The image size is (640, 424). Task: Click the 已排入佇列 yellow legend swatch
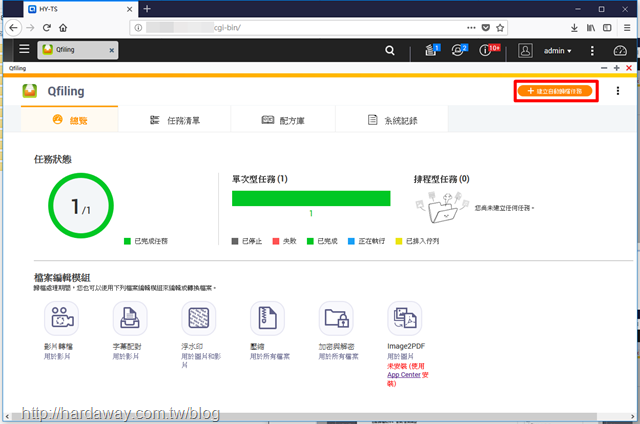[399, 241]
